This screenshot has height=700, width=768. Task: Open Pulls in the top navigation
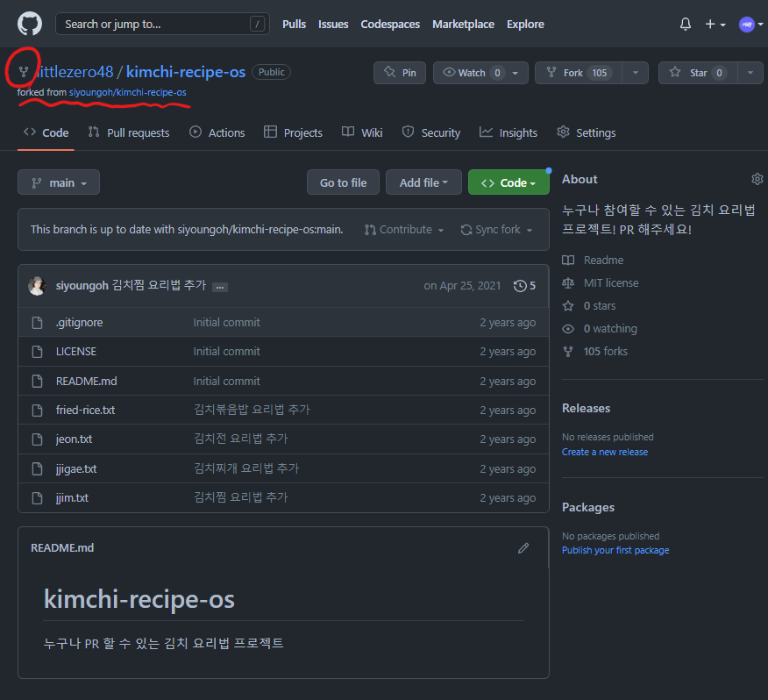click(x=294, y=24)
